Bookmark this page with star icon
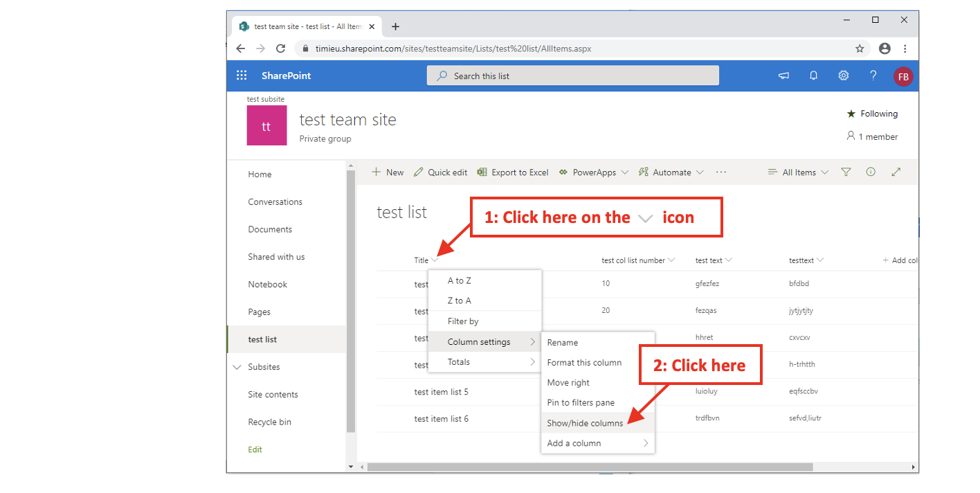 coord(860,48)
